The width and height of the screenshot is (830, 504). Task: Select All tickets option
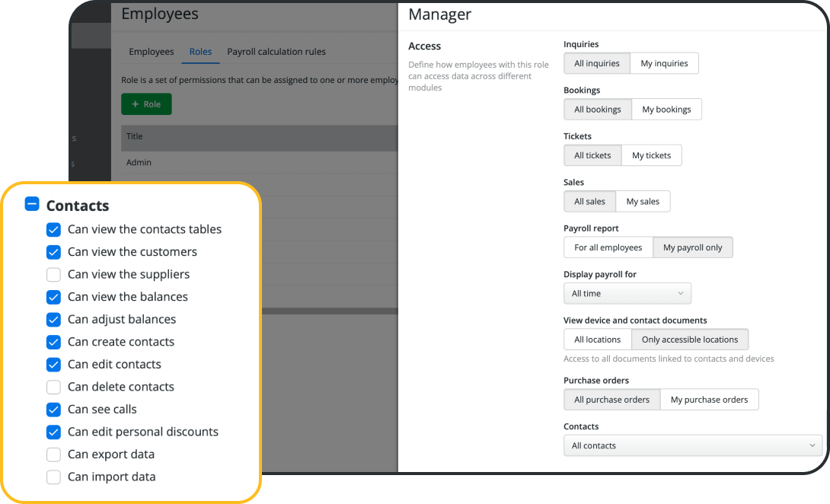click(x=593, y=155)
